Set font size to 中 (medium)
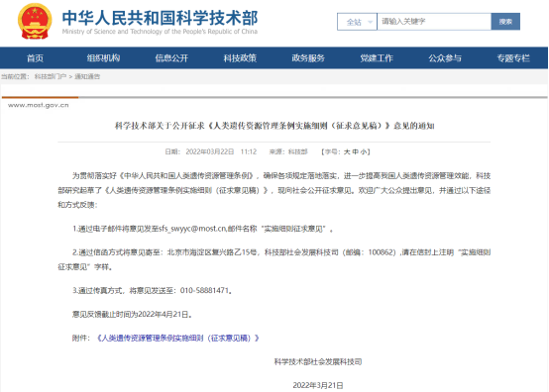Viewport: 549px width, 392px height. click(356, 151)
